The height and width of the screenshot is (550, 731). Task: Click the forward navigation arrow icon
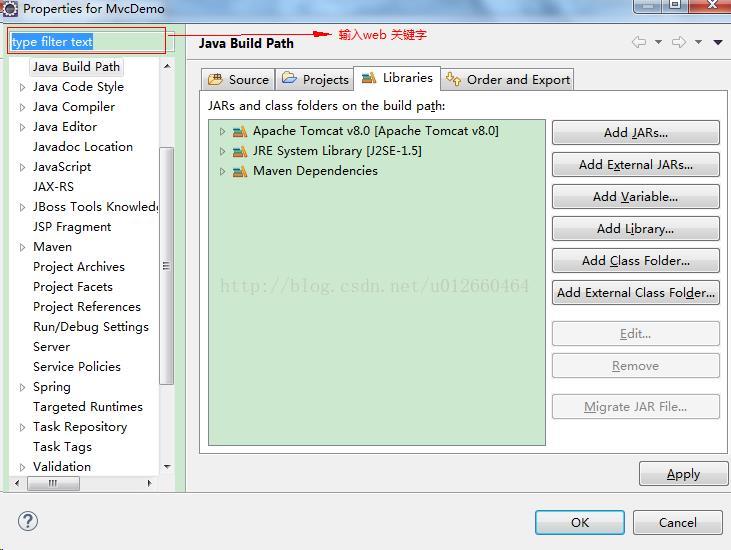pyautogui.click(x=679, y=42)
